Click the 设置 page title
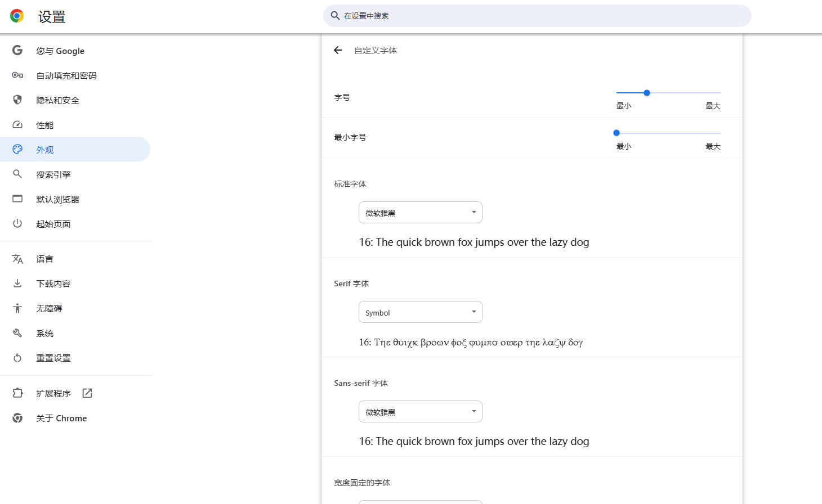Image resolution: width=822 pixels, height=504 pixels. (x=52, y=17)
